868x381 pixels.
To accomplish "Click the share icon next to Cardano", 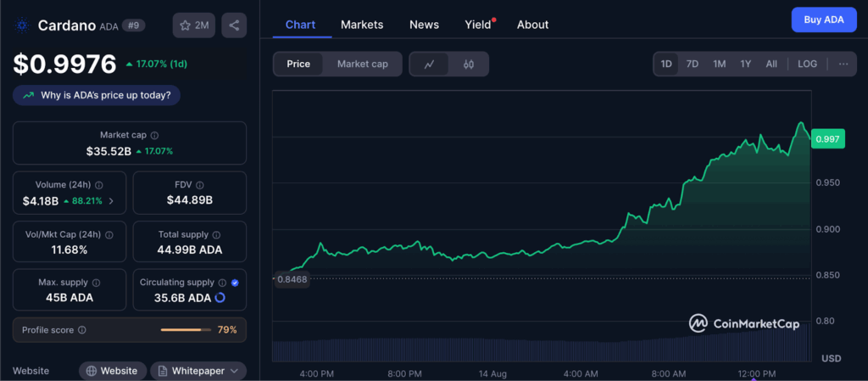I will pos(234,25).
